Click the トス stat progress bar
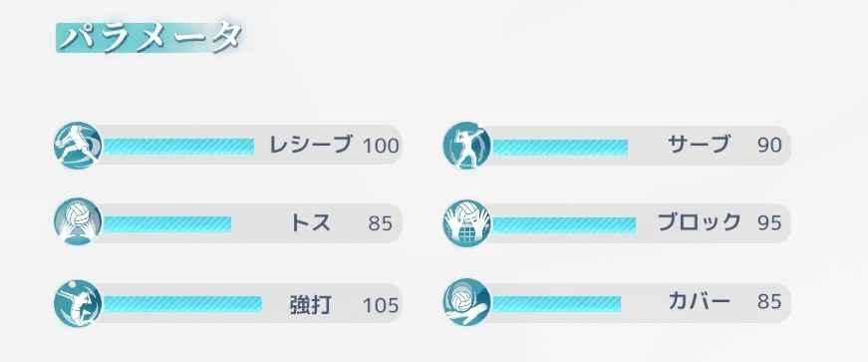This screenshot has height=362, width=868. click(x=167, y=224)
